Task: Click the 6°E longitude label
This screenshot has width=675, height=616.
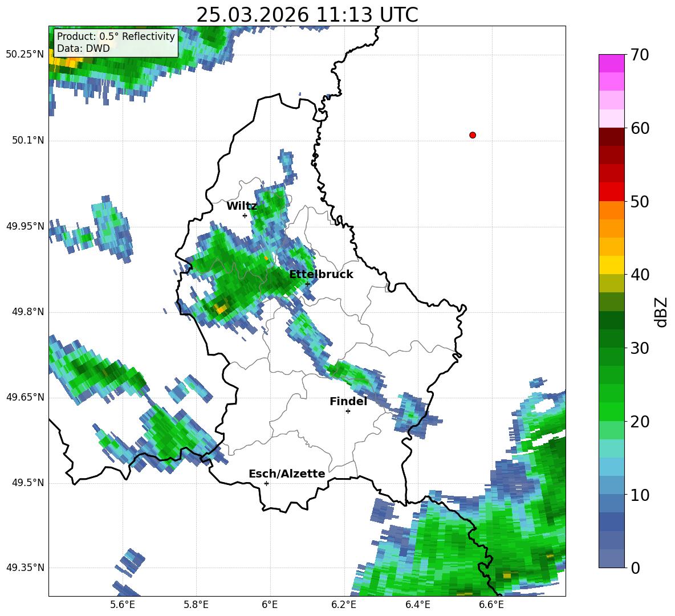Action: (270, 605)
